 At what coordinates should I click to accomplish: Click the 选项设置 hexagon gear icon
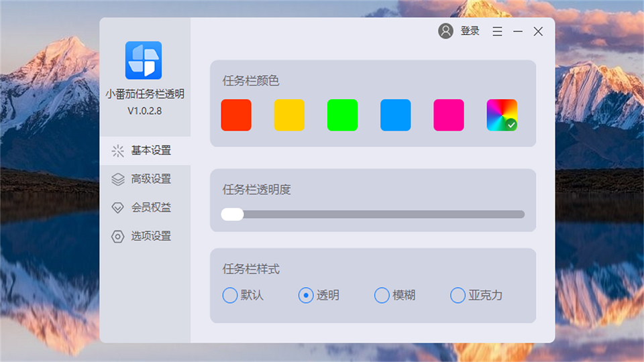pyautogui.click(x=118, y=237)
